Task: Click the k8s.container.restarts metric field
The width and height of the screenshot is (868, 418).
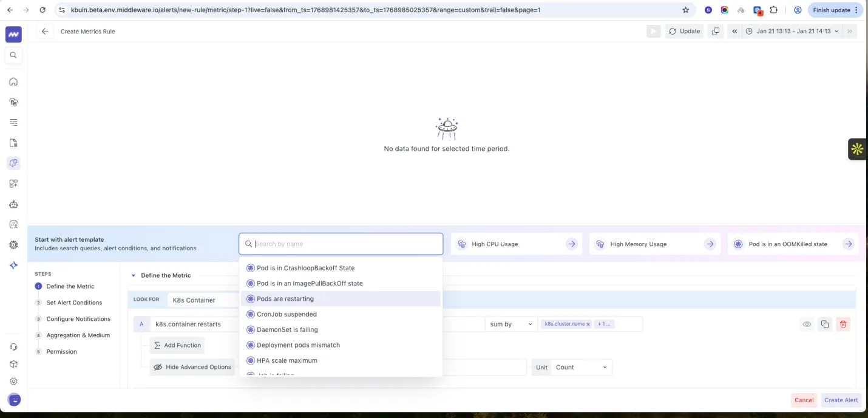Action: [x=194, y=324]
